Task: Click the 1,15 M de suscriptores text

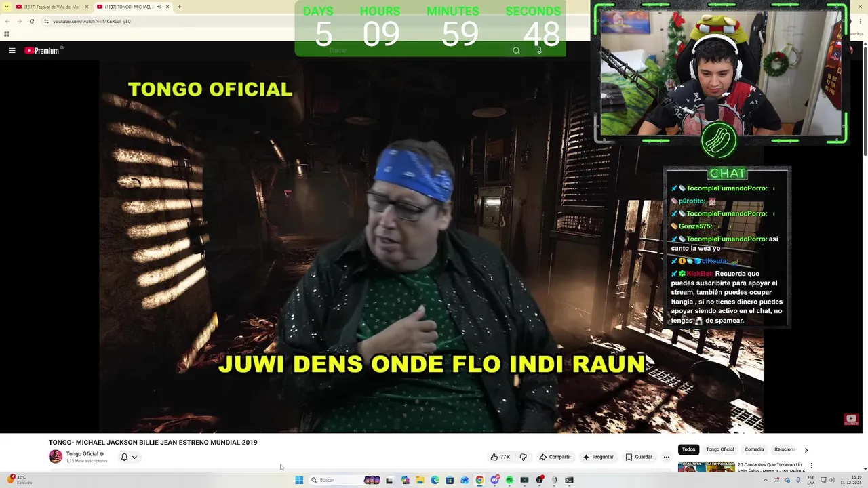Action: (x=87, y=461)
